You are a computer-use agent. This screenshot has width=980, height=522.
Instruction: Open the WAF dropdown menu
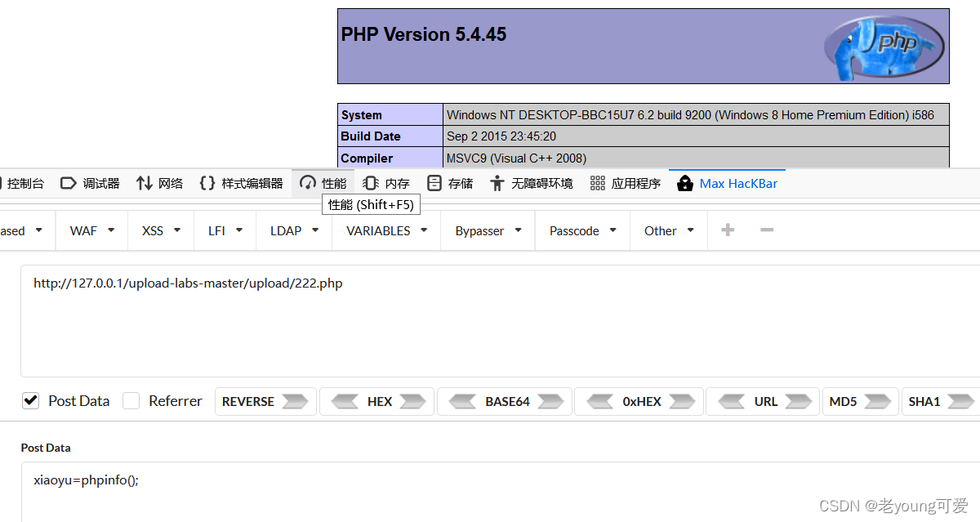[x=92, y=230]
